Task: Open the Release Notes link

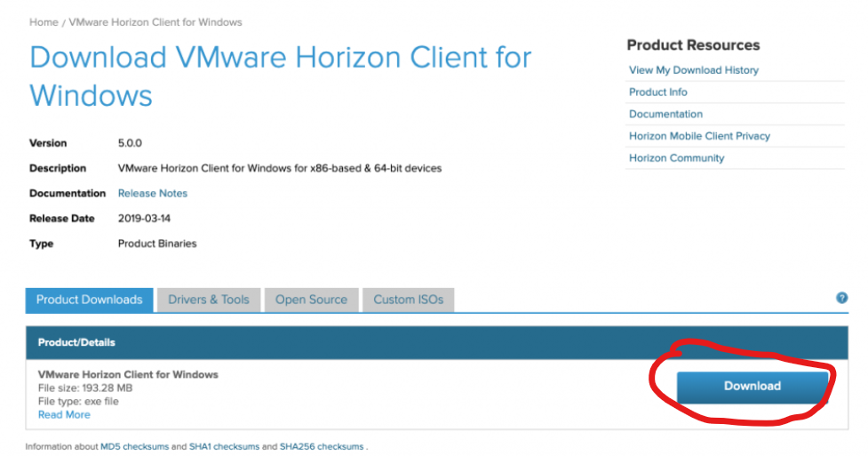Action: [x=153, y=194]
